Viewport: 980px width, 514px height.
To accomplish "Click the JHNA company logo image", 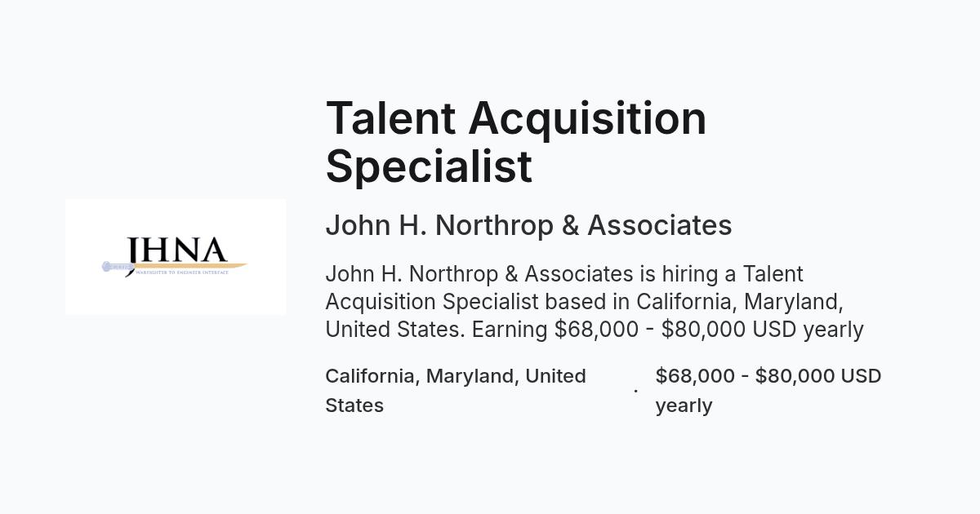I will coord(176,256).
